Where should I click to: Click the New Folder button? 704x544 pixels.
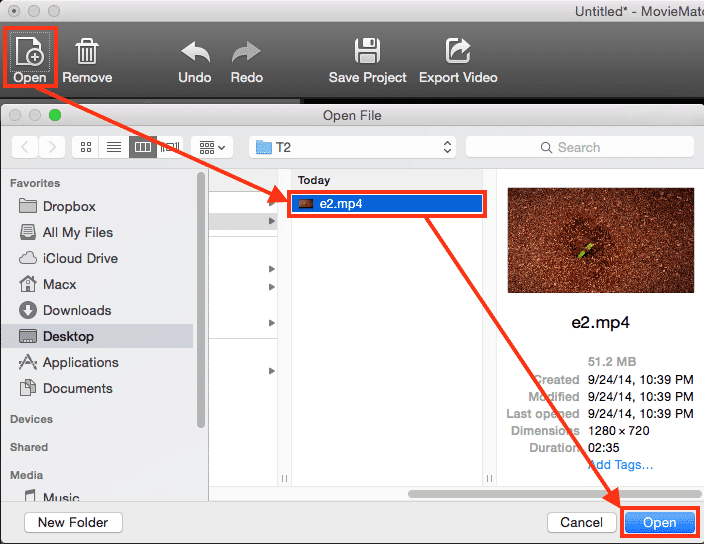click(x=73, y=522)
